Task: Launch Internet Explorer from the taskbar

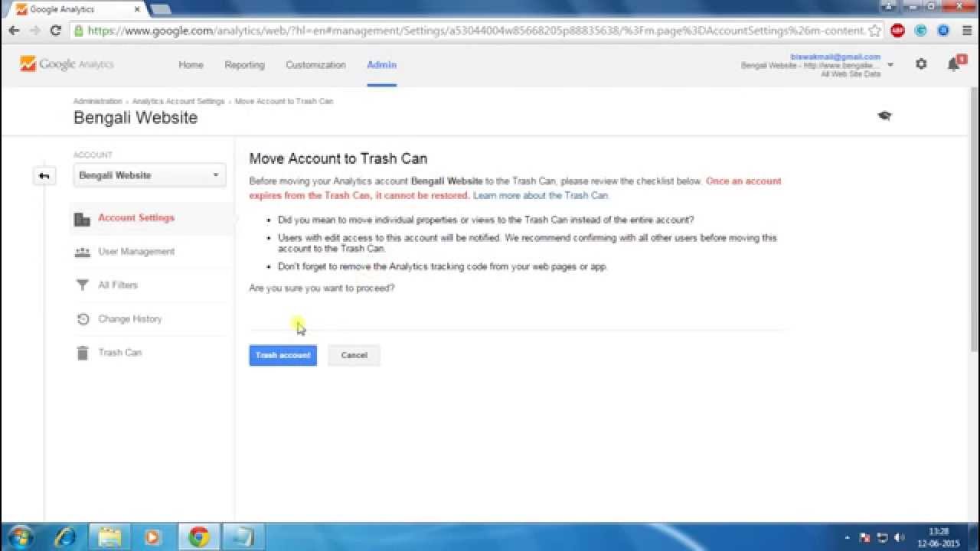Action: point(65,537)
